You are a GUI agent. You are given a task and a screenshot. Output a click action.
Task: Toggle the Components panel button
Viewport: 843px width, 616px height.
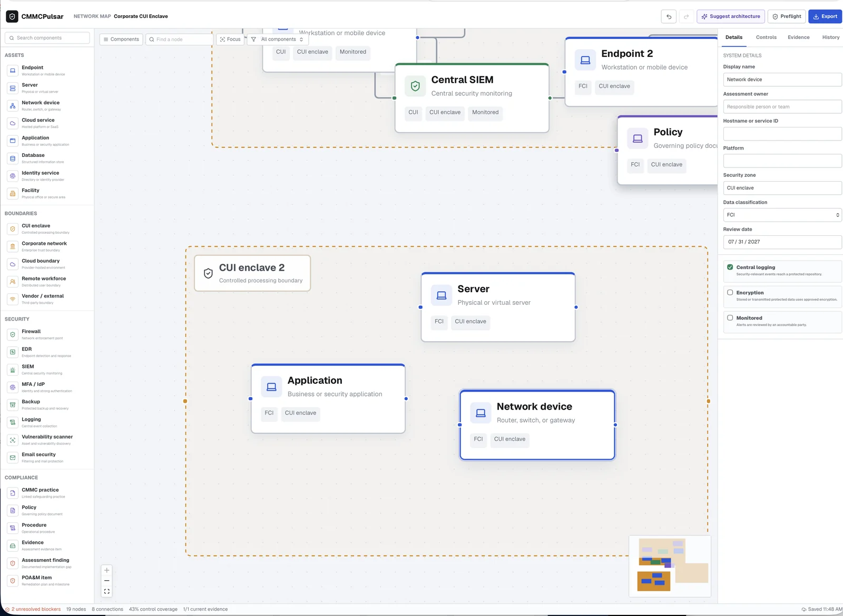(x=121, y=39)
